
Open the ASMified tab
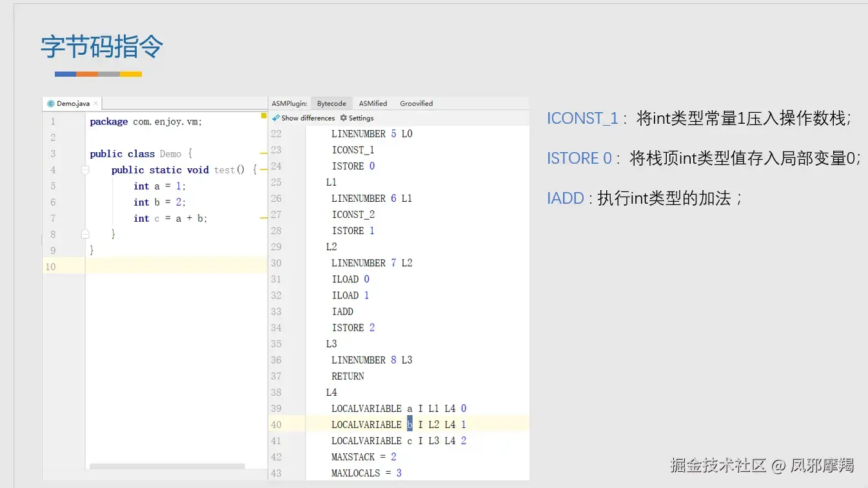[x=373, y=103]
